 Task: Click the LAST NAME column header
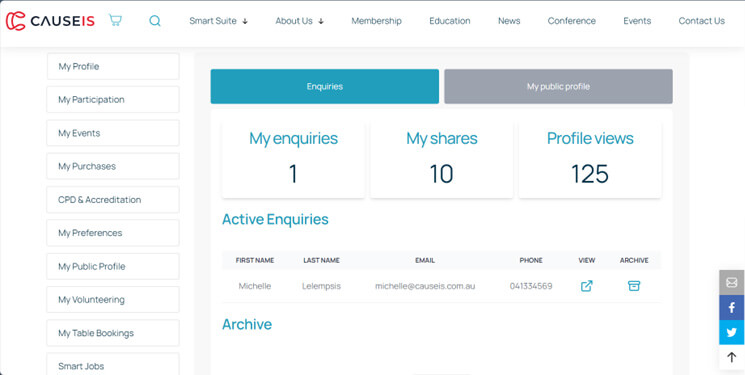pos(321,260)
